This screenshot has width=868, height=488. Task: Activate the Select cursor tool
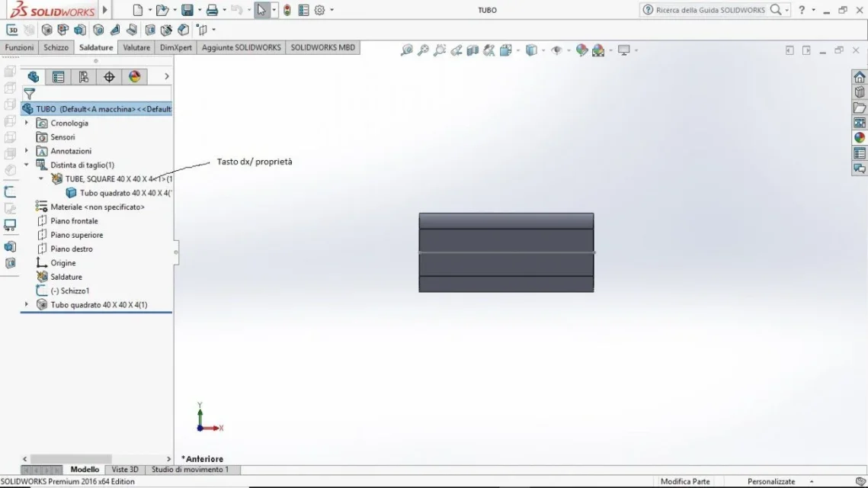261,10
